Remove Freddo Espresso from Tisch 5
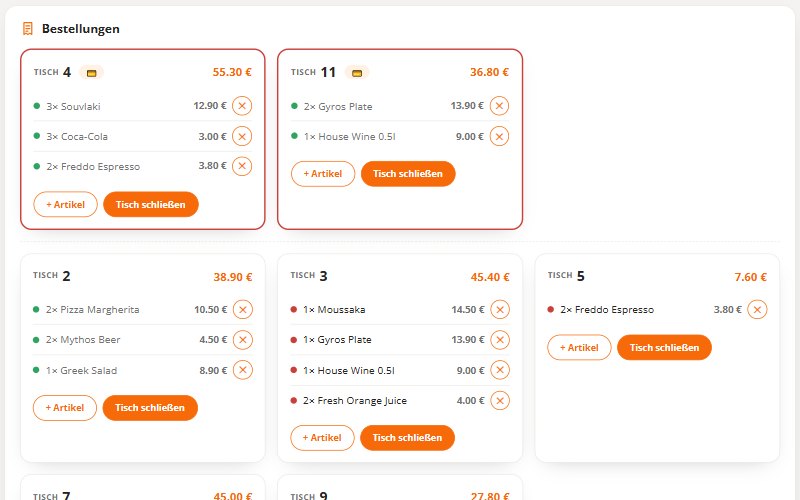 [757, 310]
